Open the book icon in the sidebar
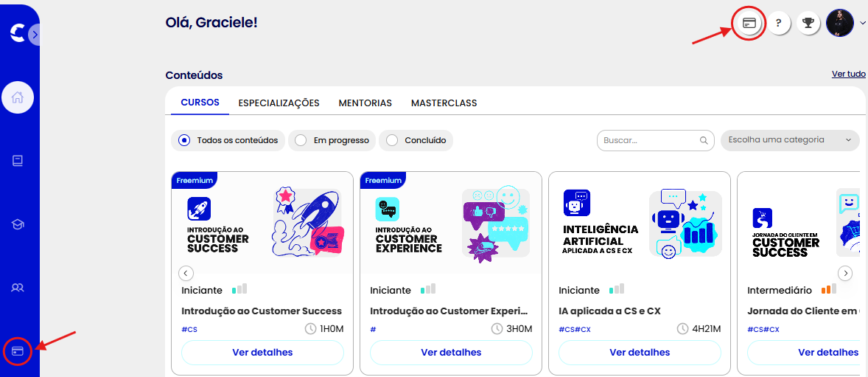Viewport: 868px width, 377px height. (18, 161)
